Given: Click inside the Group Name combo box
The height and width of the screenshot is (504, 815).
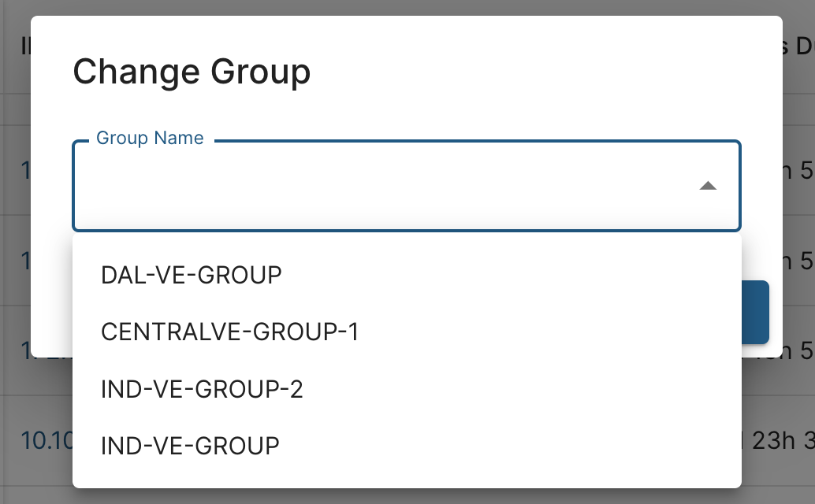Looking at the screenshot, I should pos(378,187).
